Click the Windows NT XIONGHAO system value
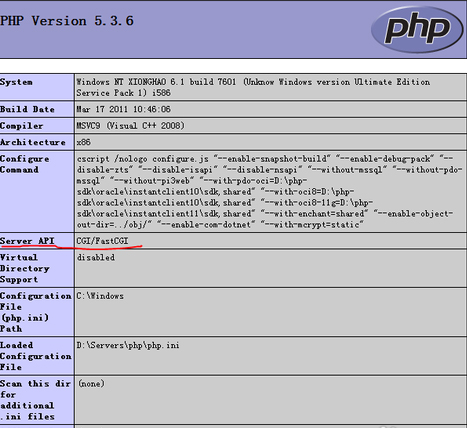 (253, 87)
